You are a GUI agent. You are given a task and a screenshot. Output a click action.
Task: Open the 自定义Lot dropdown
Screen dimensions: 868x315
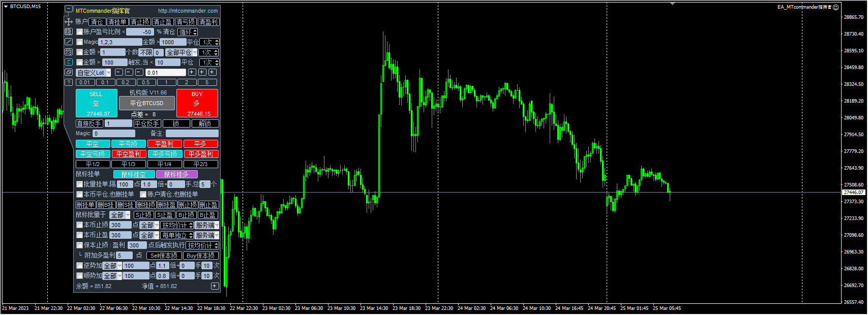[94, 73]
